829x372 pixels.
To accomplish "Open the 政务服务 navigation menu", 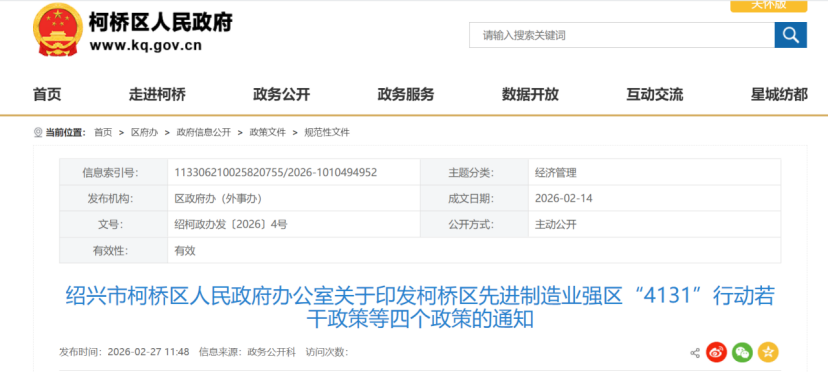I will (406, 95).
